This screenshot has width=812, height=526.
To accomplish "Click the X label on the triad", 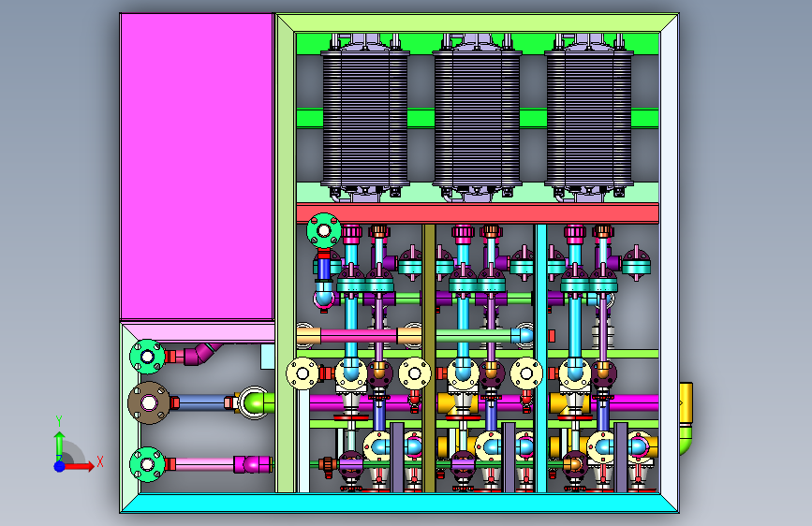I will pyautogui.click(x=100, y=461).
